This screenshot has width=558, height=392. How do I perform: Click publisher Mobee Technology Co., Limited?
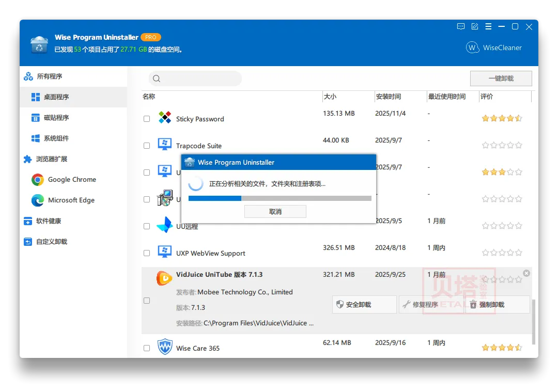click(245, 292)
